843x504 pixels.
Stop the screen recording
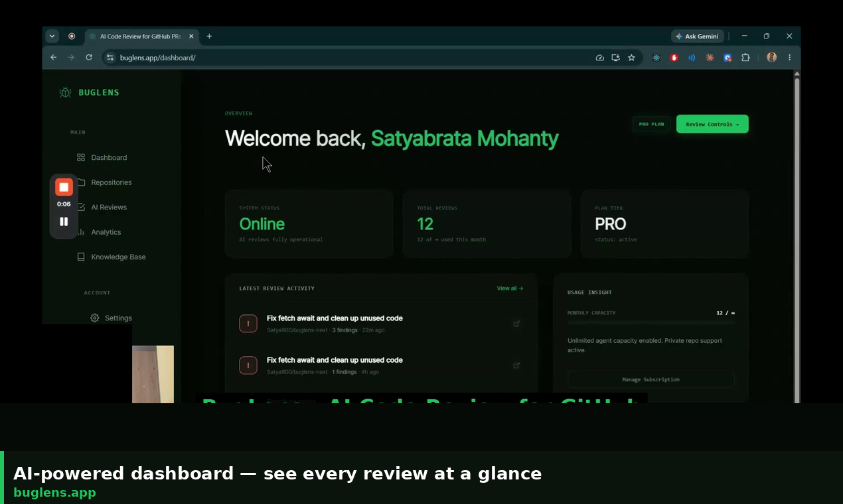64,187
